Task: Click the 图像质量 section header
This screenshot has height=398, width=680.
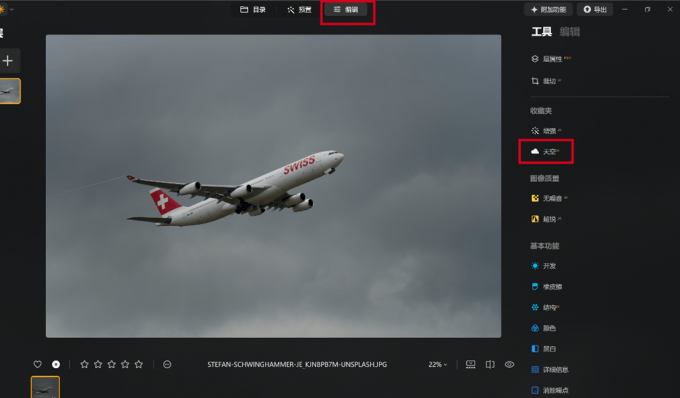Action: pyautogui.click(x=544, y=178)
